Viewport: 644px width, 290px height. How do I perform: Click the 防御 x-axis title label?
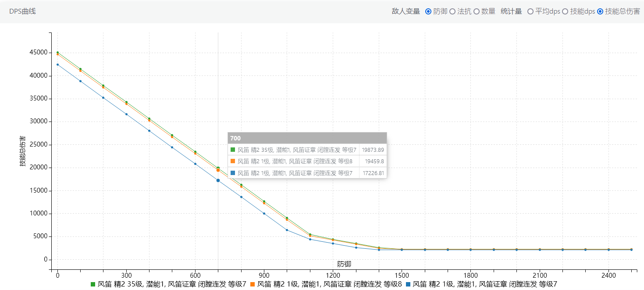click(x=344, y=264)
